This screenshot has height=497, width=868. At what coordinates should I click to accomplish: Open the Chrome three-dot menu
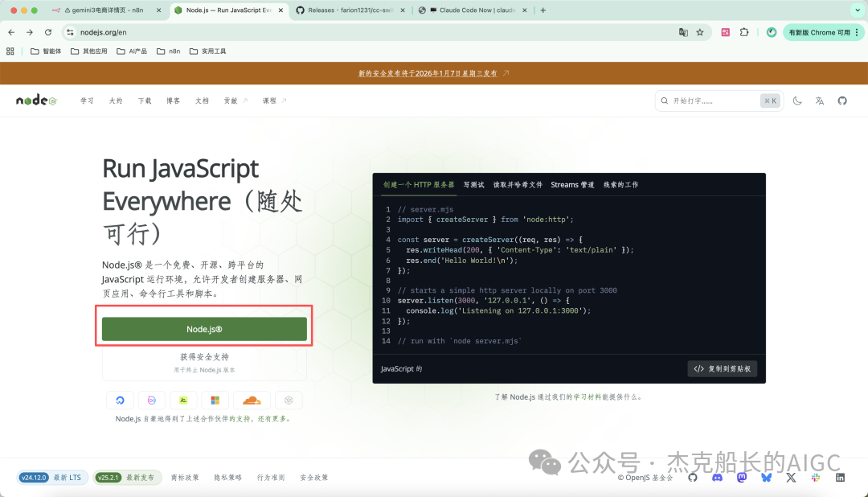click(857, 32)
